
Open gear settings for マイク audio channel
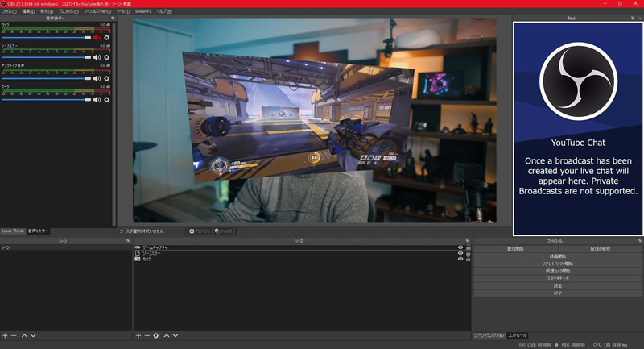(107, 99)
